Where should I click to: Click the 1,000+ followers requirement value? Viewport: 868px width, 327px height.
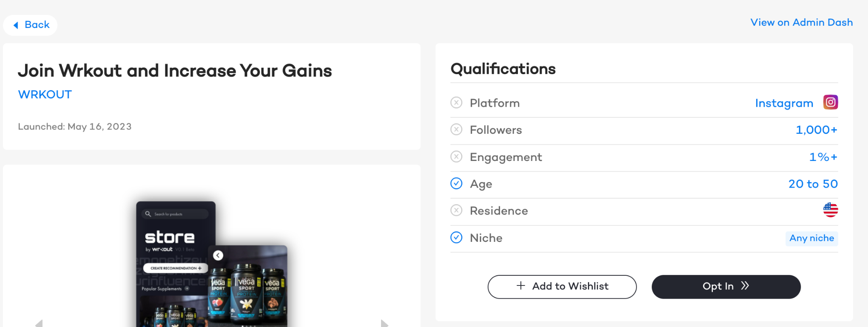coord(816,130)
